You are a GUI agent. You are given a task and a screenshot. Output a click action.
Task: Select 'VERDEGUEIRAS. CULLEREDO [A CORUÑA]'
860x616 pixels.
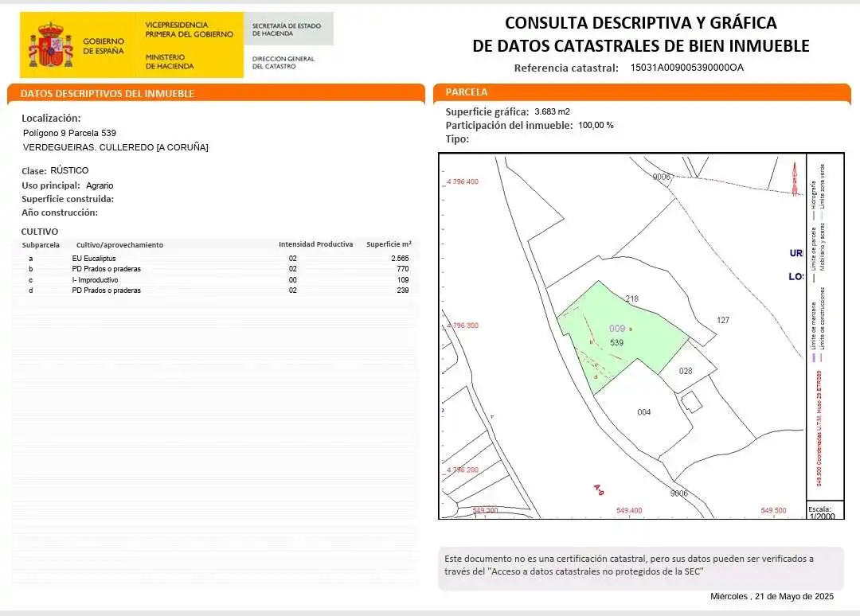(115, 147)
